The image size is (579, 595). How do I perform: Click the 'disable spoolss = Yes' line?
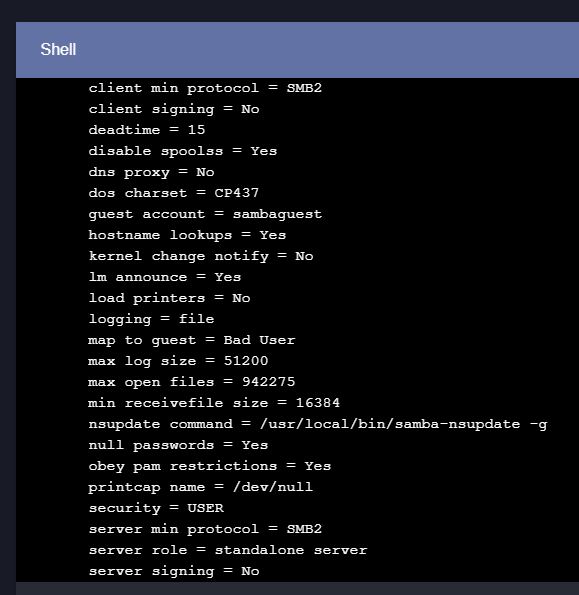click(x=183, y=151)
